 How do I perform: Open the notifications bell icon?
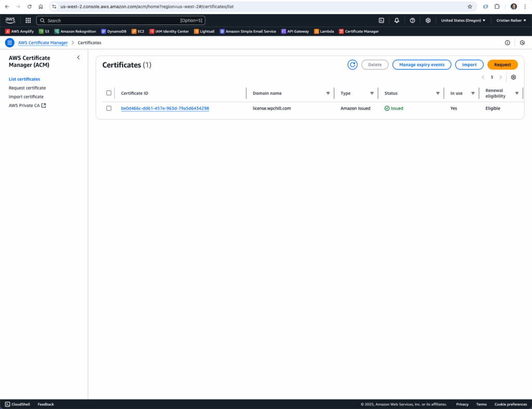[x=397, y=21]
